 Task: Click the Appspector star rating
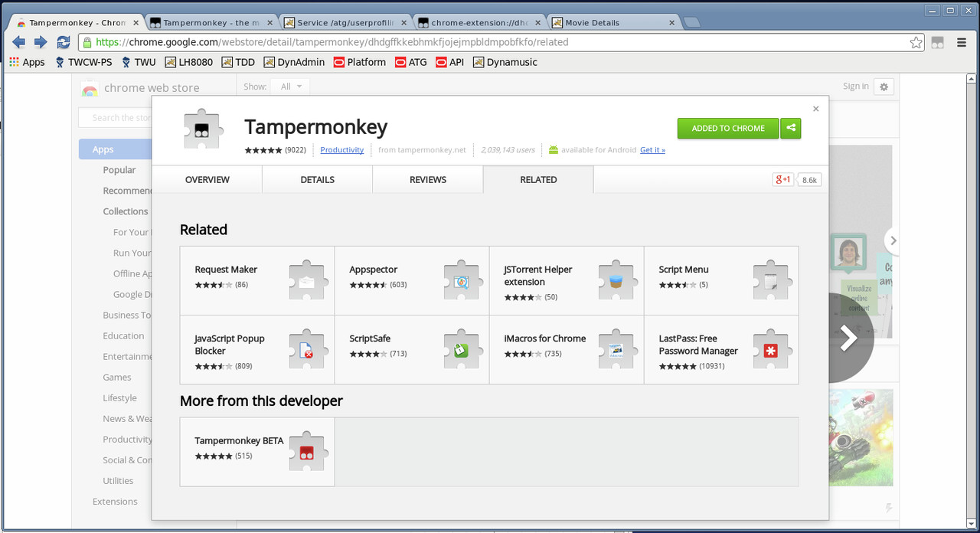pyautogui.click(x=368, y=285)
